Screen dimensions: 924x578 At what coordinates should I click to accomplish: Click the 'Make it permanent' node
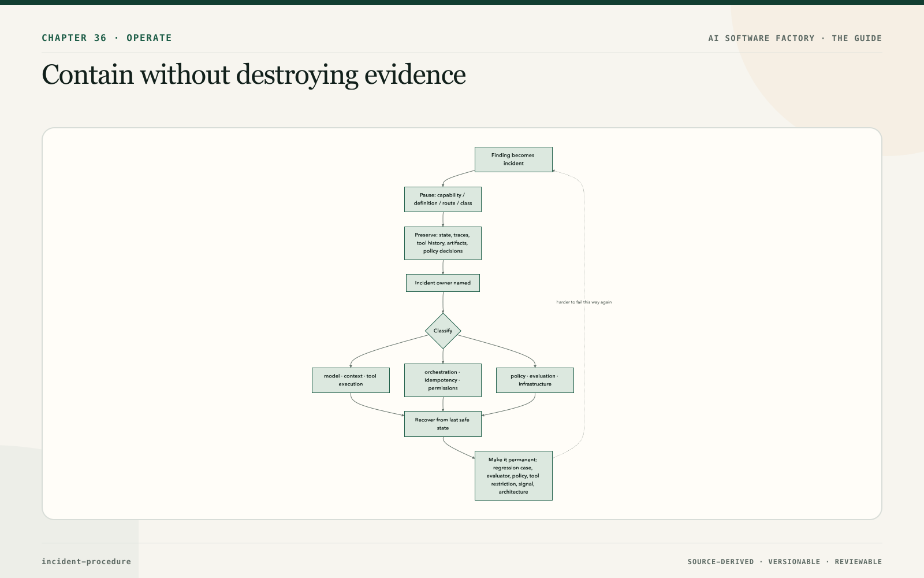coord(513,476)
